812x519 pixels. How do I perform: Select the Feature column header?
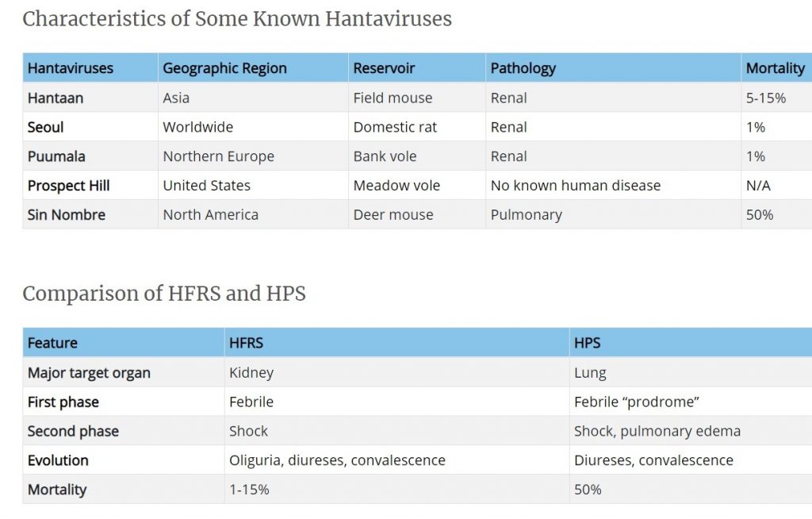pos(52,344)
